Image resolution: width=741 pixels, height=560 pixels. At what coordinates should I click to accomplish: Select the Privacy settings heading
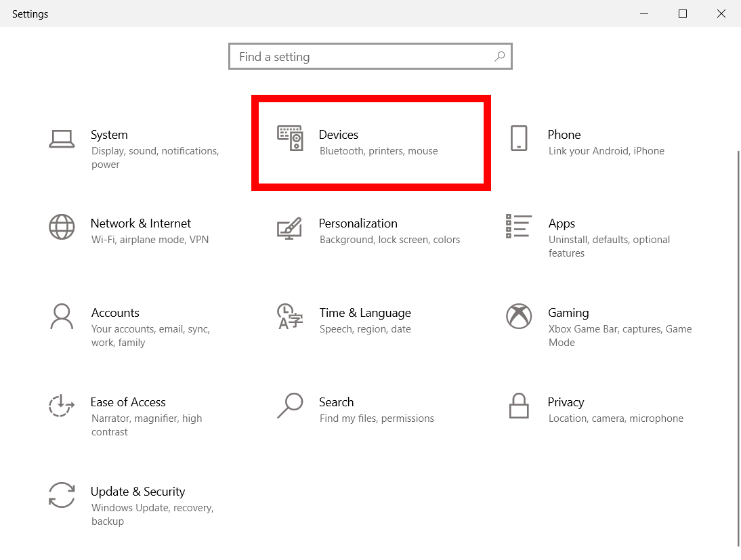(566, 403)
